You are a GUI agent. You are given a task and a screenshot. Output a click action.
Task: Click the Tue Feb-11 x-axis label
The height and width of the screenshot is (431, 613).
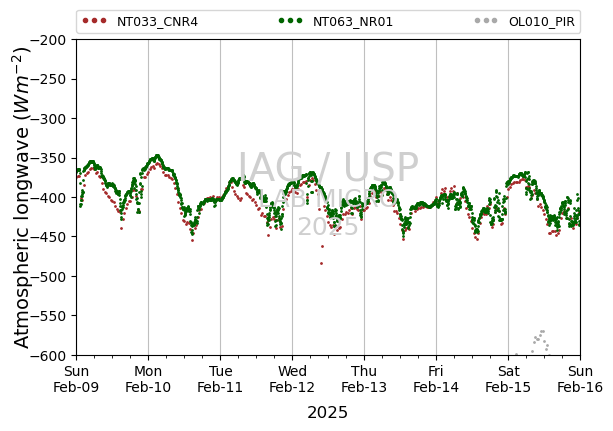(x=220, y=379)
